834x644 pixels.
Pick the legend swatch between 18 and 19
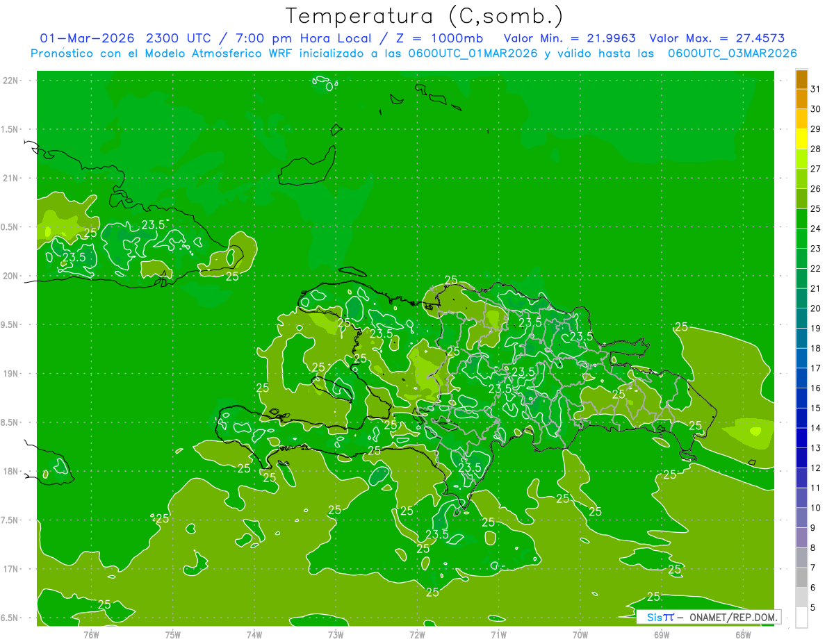tap(801, 338)
